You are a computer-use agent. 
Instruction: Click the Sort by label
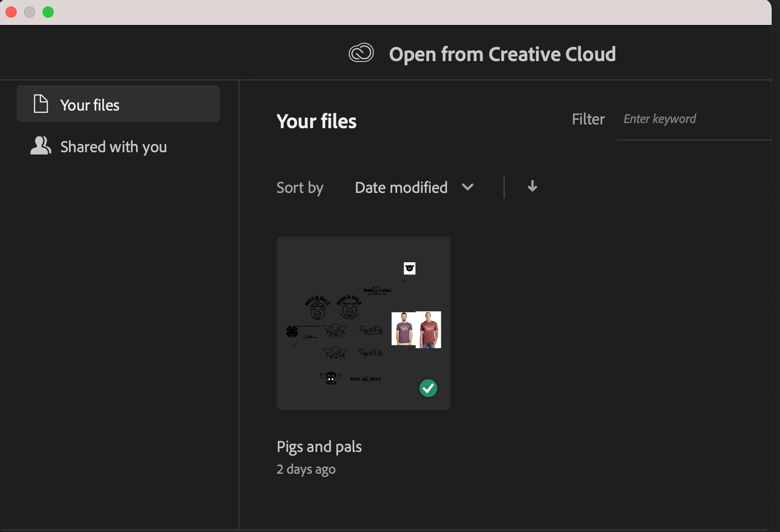pyautogui.click(x=300, y=188)
